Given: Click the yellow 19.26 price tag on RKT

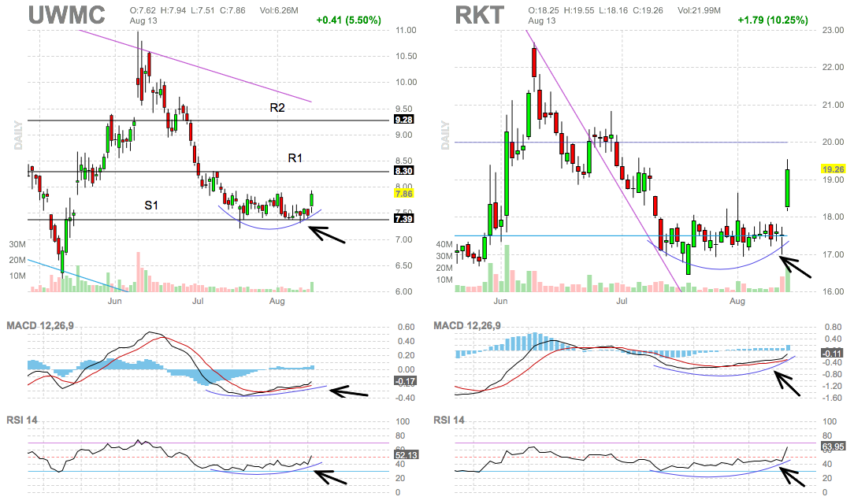Looking at the screenshot, I should pos(834,169).
